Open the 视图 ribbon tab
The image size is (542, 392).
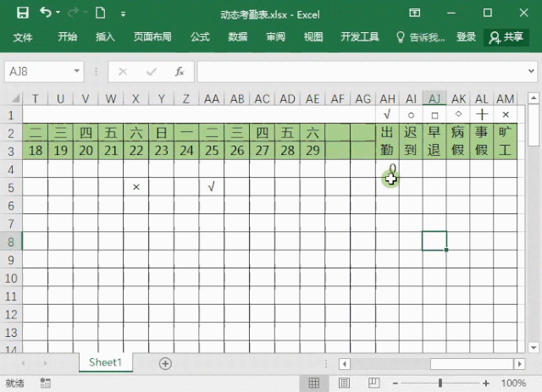point(313,36)
